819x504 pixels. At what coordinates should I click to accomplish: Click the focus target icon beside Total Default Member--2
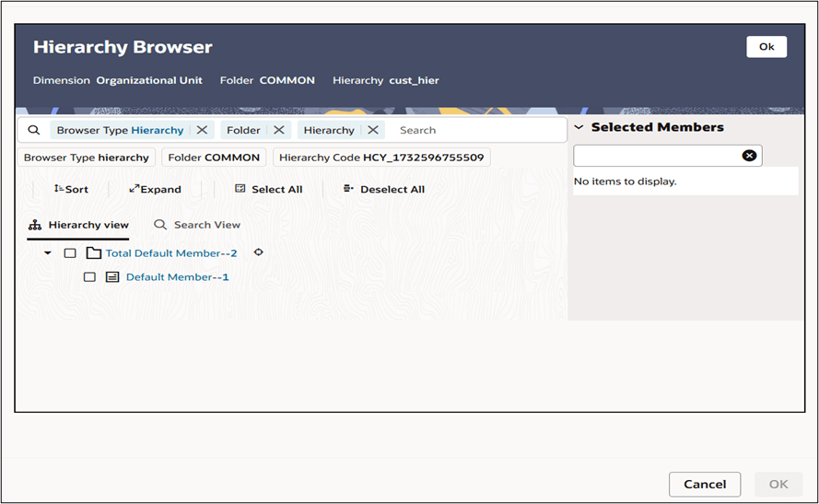(x=259, y=252)
